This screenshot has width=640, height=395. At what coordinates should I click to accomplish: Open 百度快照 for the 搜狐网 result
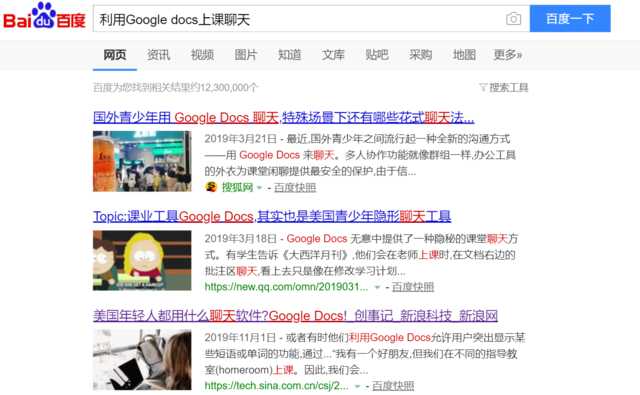(x=295, y=187)
